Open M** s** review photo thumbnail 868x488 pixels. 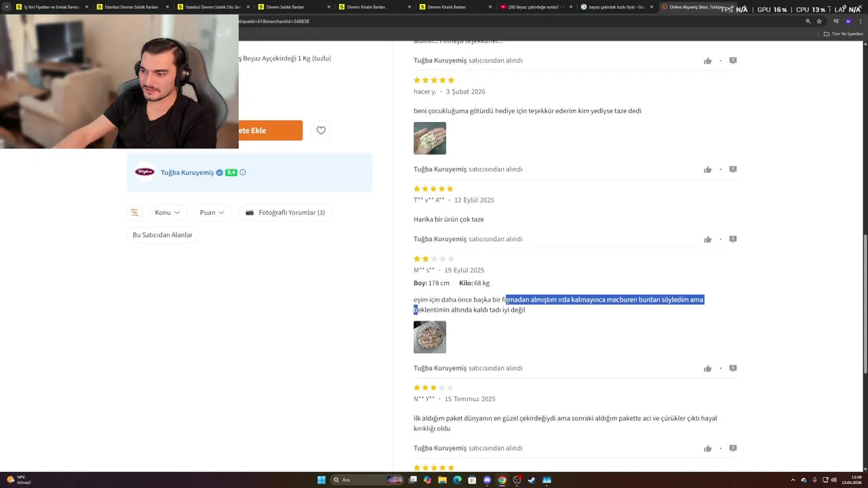(430, 337)
